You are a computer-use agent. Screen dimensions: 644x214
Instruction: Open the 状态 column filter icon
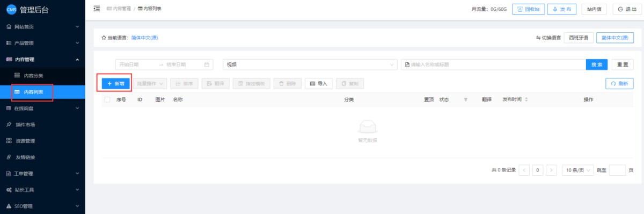point(466,99)
